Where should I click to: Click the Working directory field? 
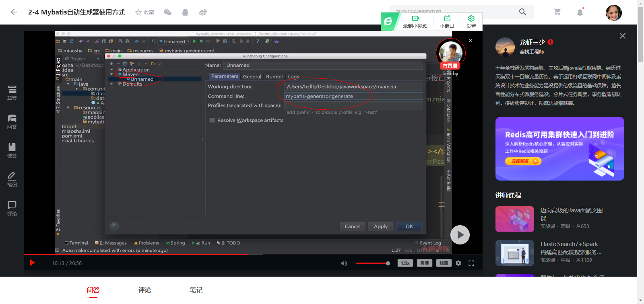pos(353,86)
